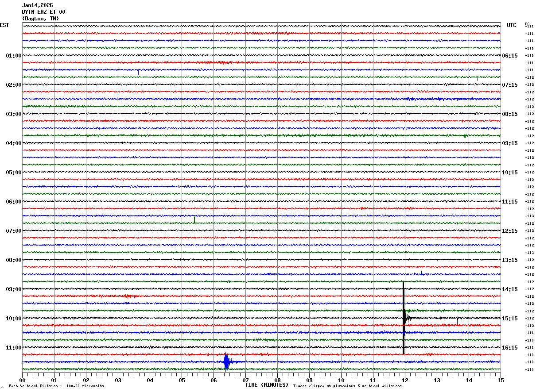This screenshot has width=536, height=392.
Task: Select the 06:00 EST time label
Action: tap(13, 202)
